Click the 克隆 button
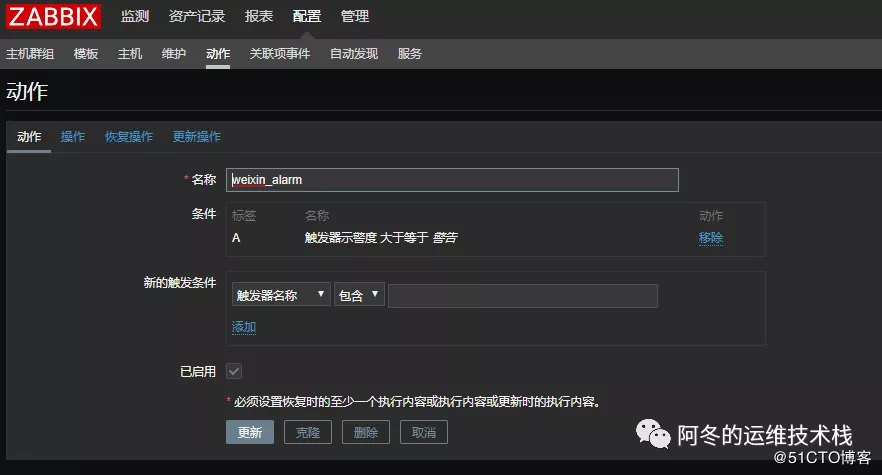Viewport: 882px width, 475px height. coord(308,432)
